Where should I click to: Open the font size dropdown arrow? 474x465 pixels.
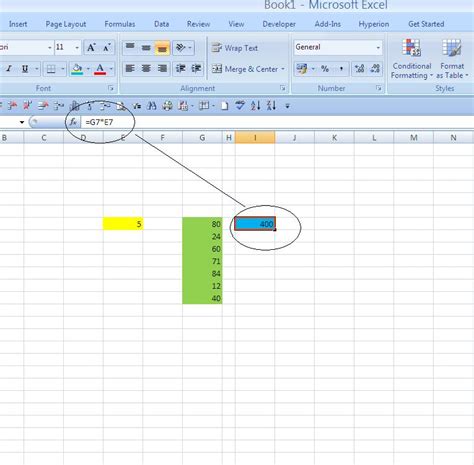77,48
